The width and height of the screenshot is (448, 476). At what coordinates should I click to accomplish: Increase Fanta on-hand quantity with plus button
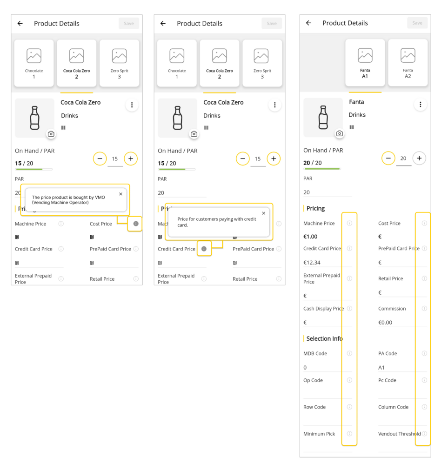[419, 158]
